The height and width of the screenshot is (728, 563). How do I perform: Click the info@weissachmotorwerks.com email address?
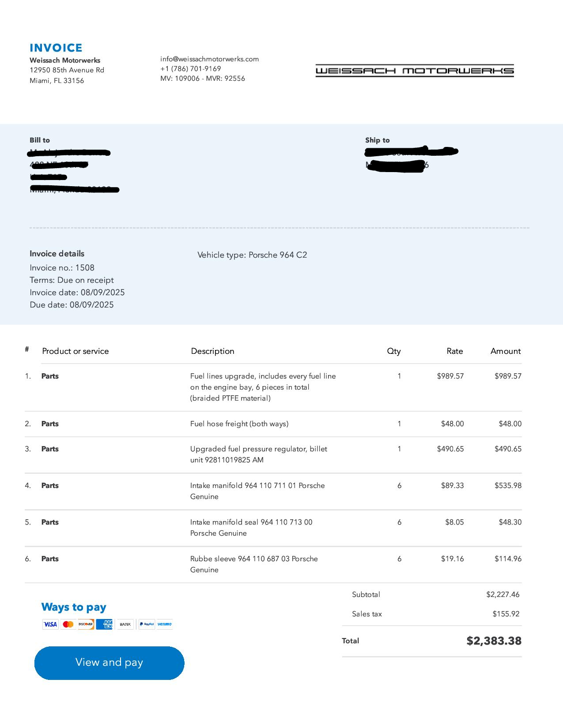coord(209,59)
